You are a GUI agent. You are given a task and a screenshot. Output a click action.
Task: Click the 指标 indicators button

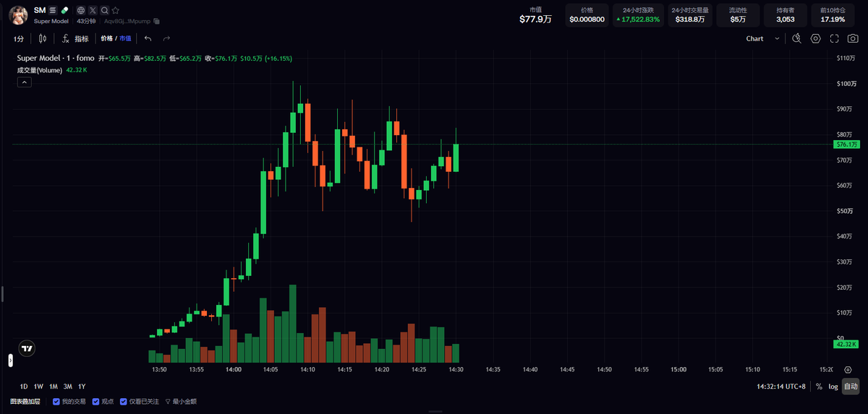click(82, 39)
